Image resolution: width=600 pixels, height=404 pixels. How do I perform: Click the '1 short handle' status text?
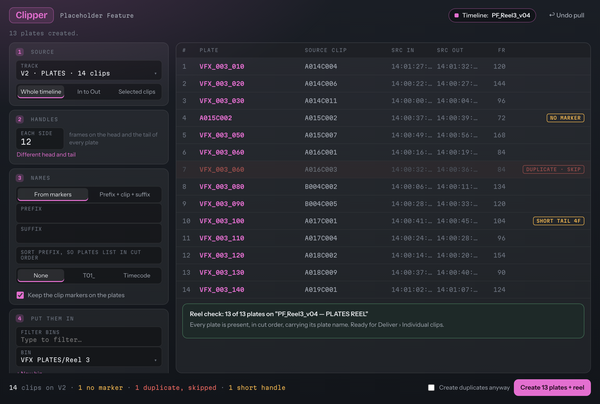pos(257,388)
